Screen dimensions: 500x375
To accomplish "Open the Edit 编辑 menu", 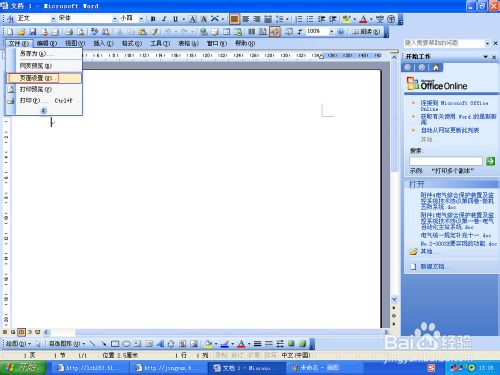I will click(47, 43).
